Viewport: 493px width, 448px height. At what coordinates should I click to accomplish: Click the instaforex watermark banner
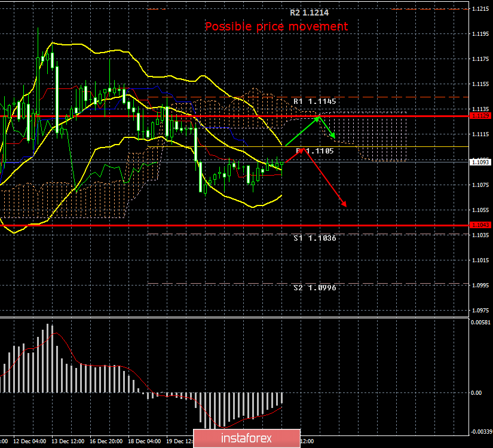246,438
